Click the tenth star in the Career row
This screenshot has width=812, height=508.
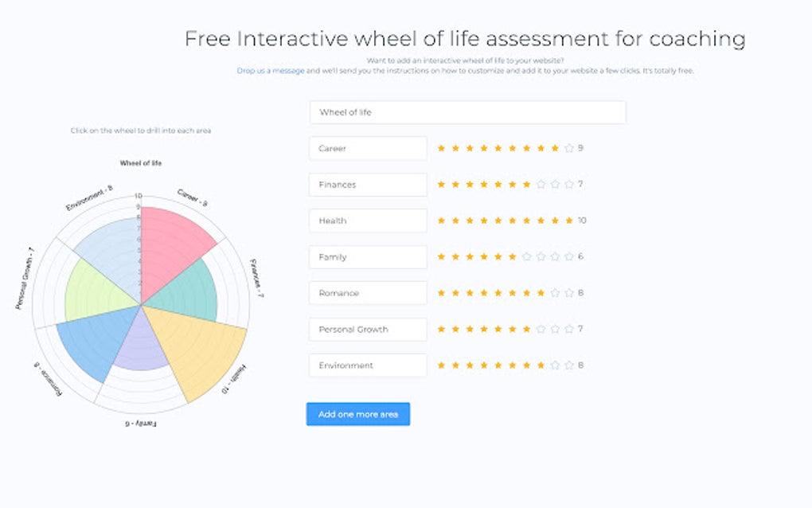[x=568, y=148]
